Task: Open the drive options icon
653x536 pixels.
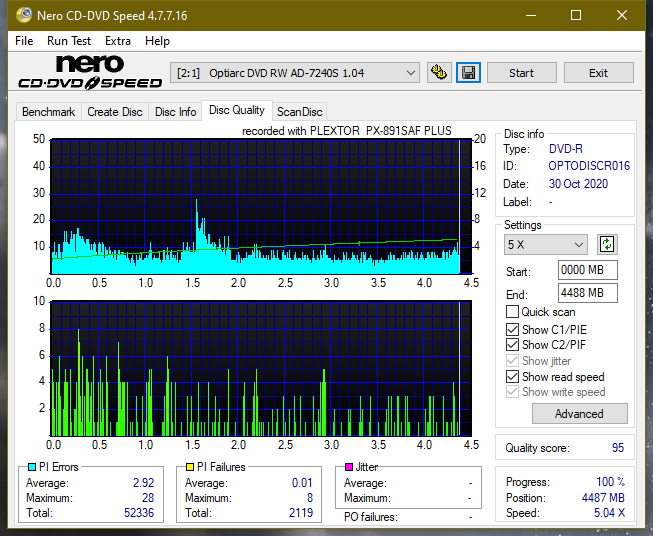Action: click(439, 73)
